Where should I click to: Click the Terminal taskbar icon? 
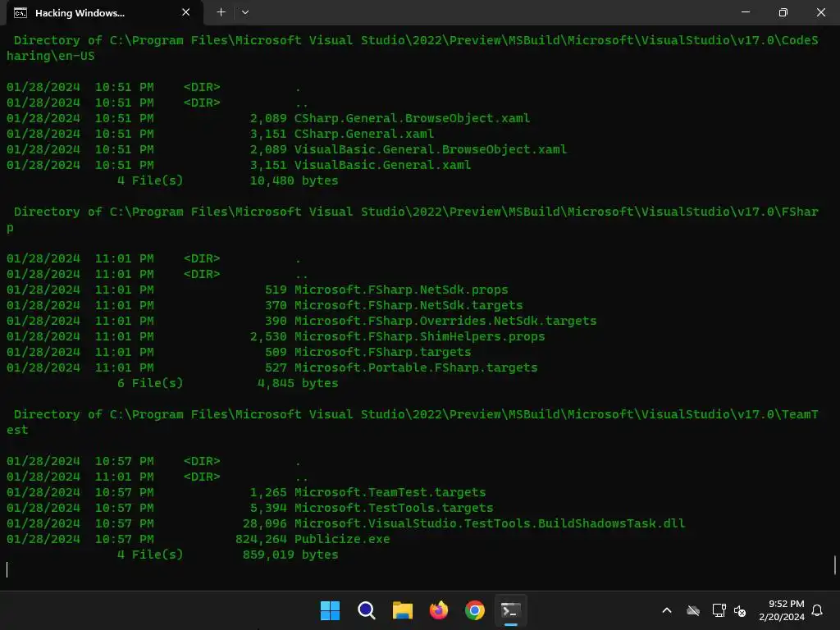[511, 610]
